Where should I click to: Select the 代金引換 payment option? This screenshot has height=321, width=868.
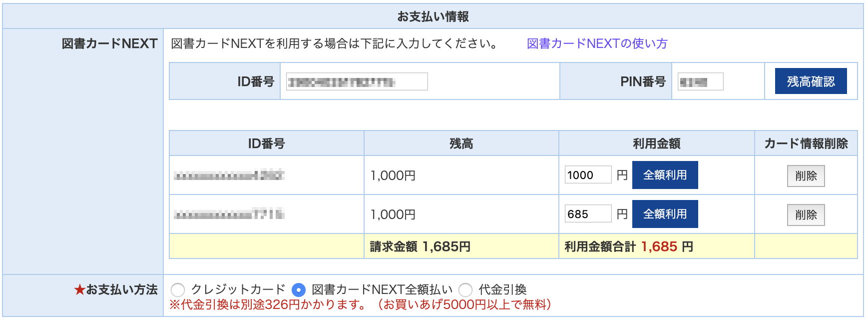pyautogui.click(x=465, y=289)
